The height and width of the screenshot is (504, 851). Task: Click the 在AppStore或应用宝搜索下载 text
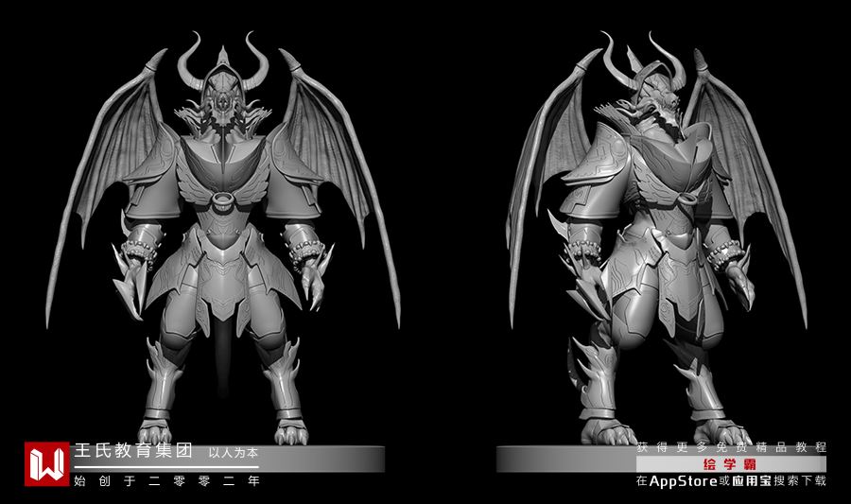pos(732,480)
